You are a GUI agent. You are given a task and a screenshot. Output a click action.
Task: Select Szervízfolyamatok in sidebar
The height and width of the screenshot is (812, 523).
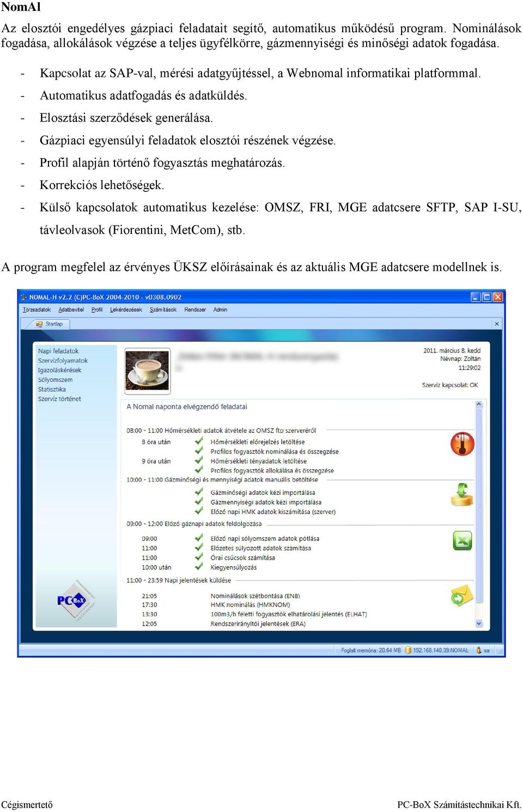pyautogui.click(x=63, y=361)
